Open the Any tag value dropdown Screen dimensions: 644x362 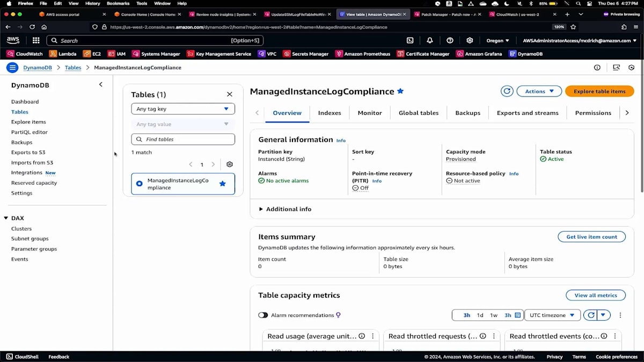(x=183, y=124)
